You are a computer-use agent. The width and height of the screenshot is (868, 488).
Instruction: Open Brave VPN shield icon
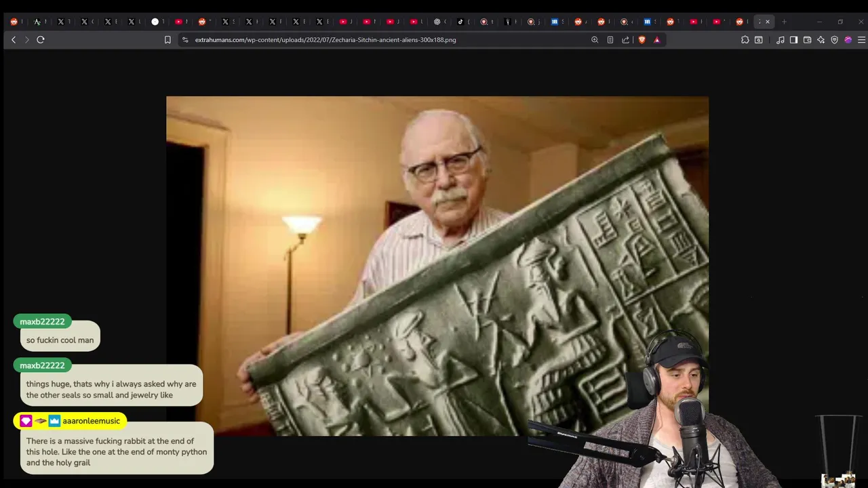(x=835, y=40)
